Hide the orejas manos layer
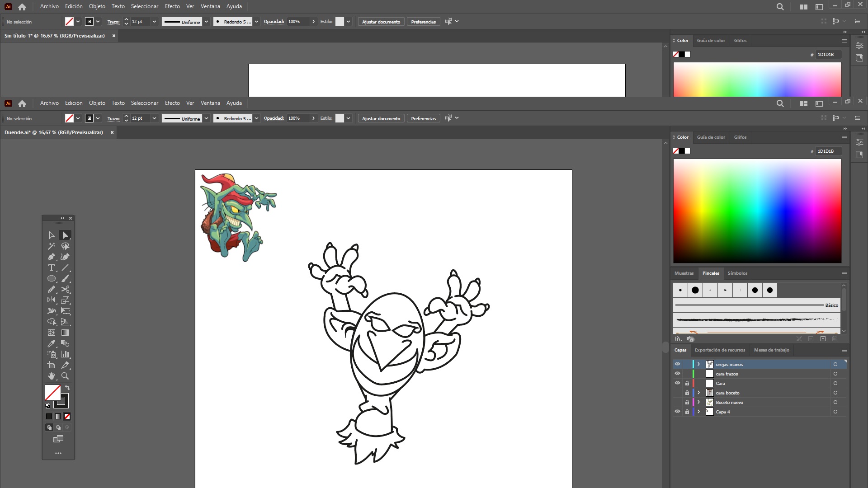868x488 pixels. (x=677, y=364)
